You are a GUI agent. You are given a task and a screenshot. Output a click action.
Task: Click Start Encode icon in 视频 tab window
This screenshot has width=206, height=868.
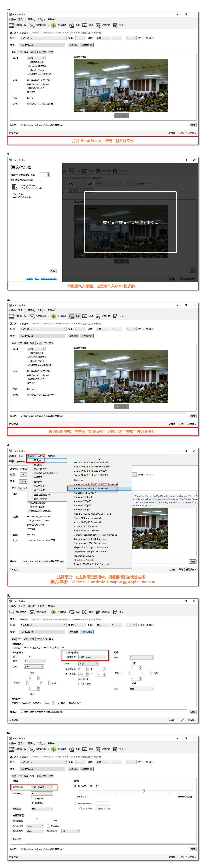pos(54,749)
